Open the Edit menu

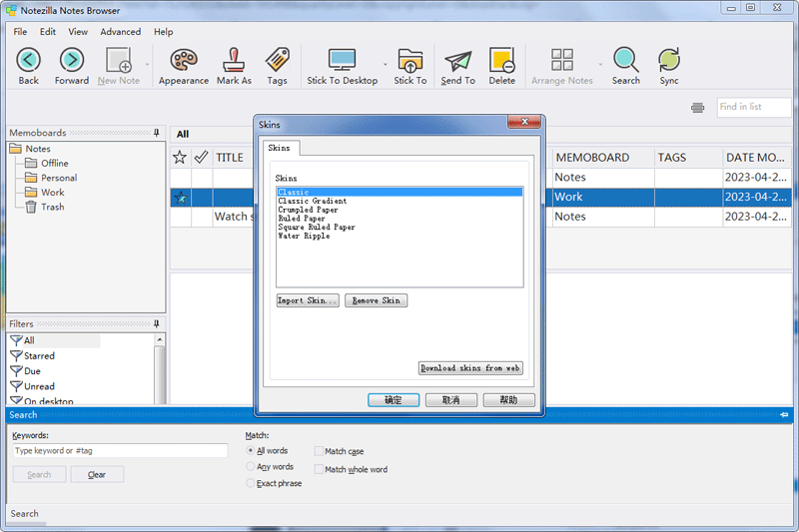[x=48, y=32]
